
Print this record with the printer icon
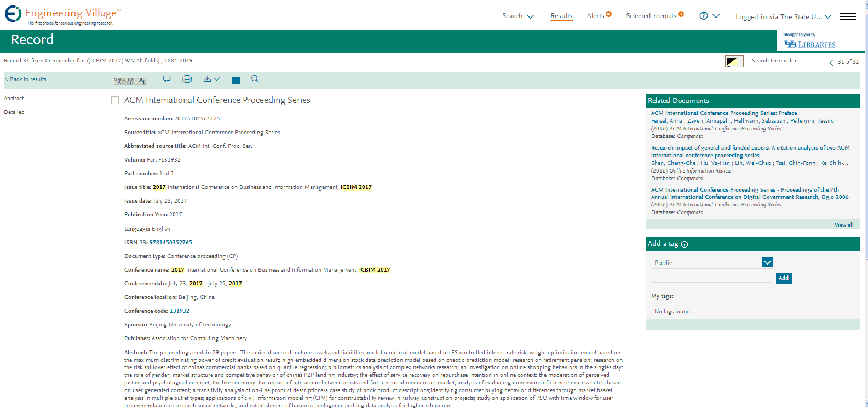(x=187, y=79)
